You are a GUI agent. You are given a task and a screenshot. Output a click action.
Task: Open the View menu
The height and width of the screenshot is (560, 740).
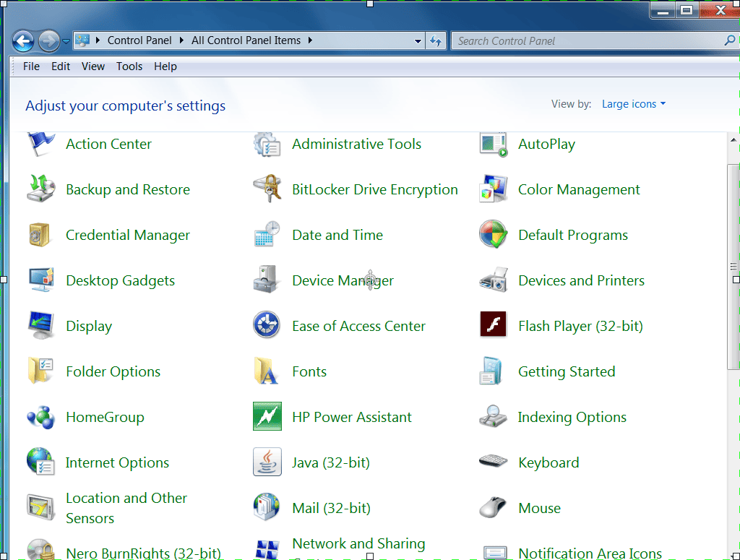[93, 66]
